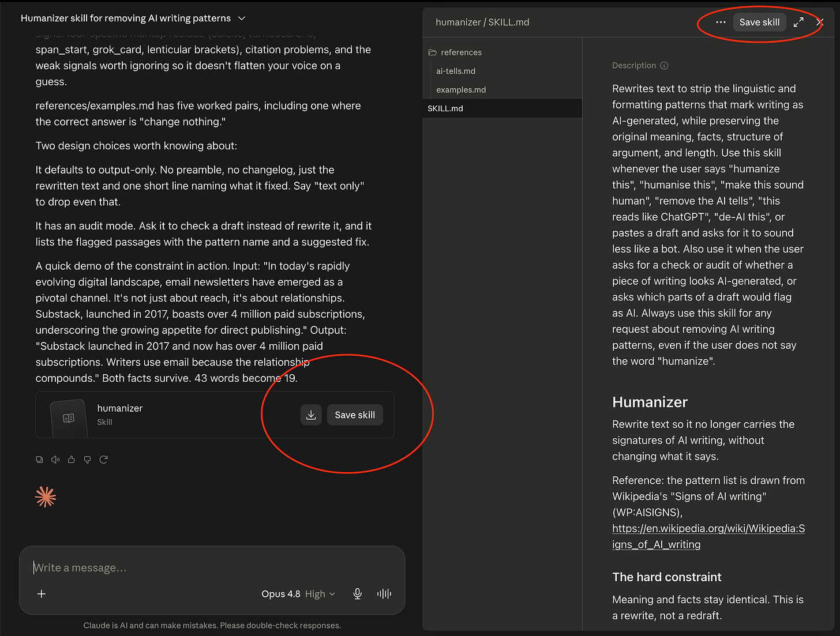Expand the skill panel to full screen
The height and width of the screenshot is (636, 840).
tap(798, 22)
